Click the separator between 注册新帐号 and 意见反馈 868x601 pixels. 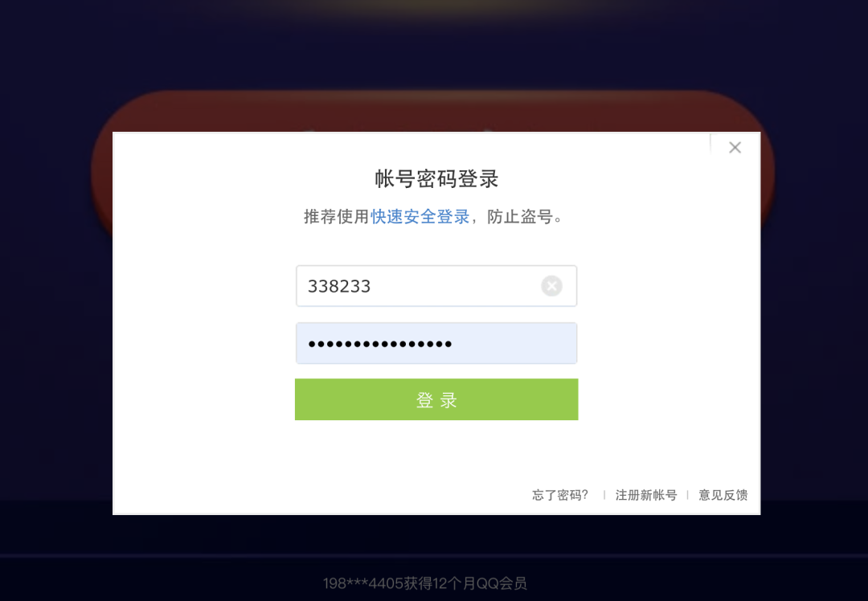click(687, 495)
